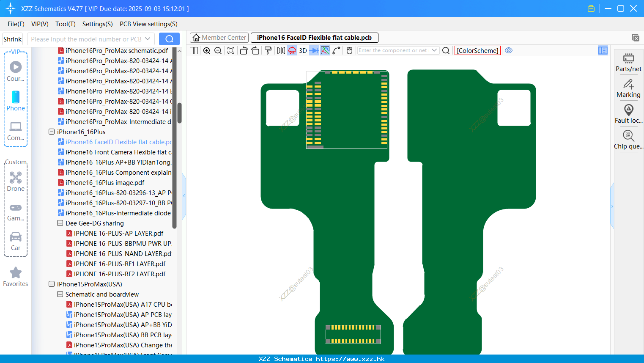Open the Tool(T) menu
This screenshot has width=644, height=363.
[66, 24]
